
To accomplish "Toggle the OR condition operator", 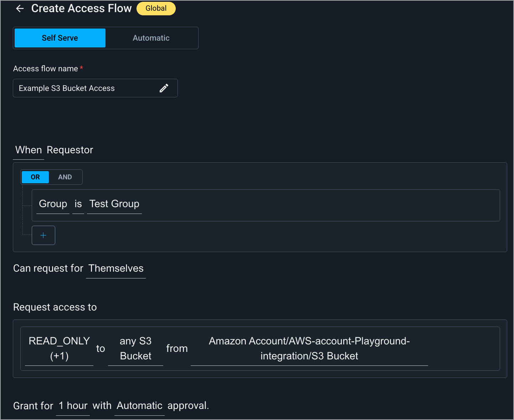I will point(35,177).
